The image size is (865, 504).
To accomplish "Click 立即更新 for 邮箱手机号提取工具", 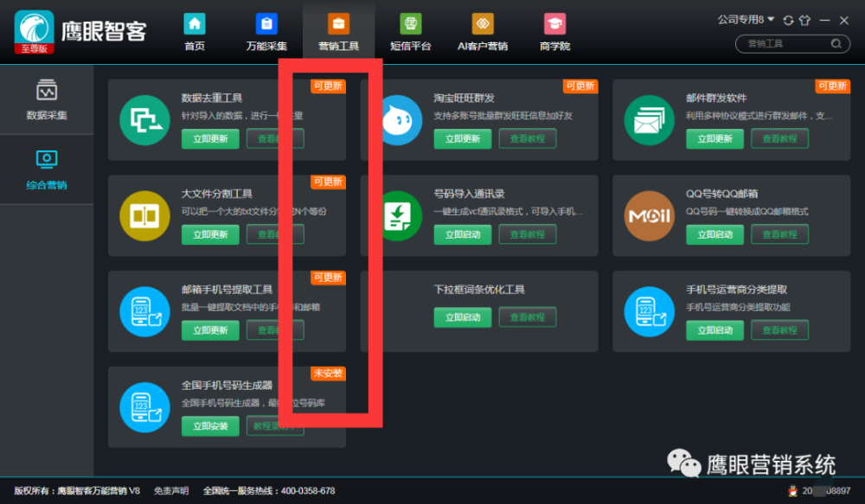I will point(210,330).
